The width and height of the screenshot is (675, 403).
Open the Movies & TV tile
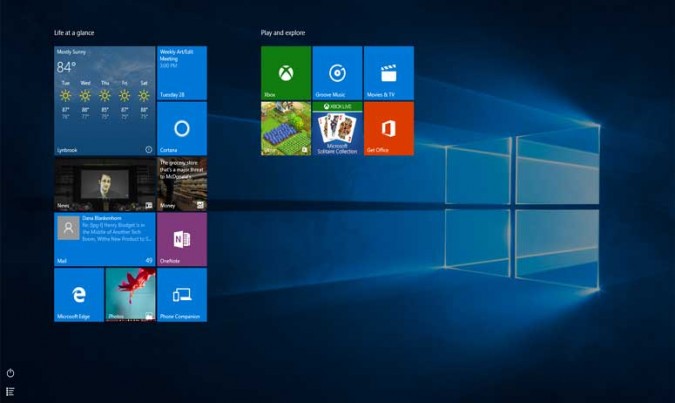388,72
